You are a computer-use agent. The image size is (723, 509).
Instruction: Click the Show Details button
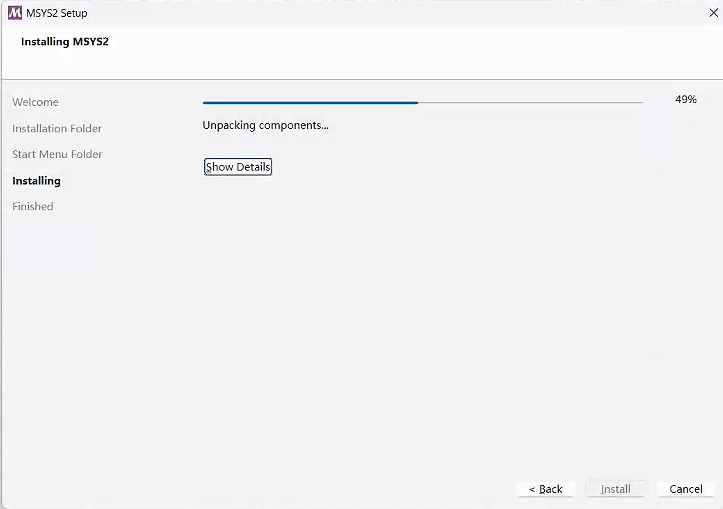[x=238, y=167]
